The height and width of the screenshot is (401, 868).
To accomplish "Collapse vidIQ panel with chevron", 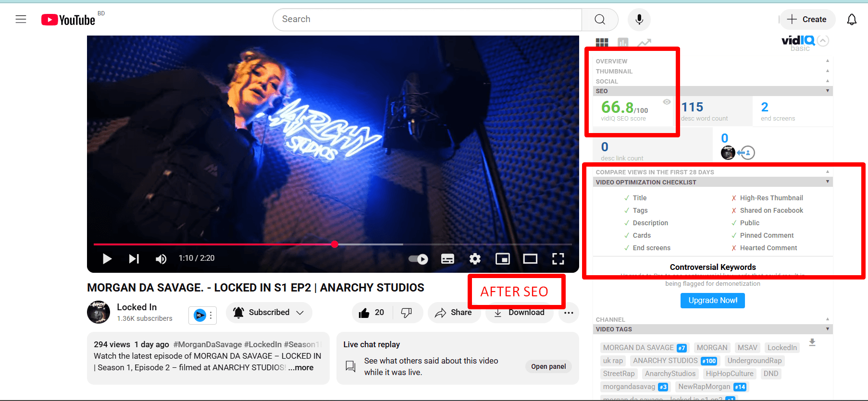I will click(823, 41).
